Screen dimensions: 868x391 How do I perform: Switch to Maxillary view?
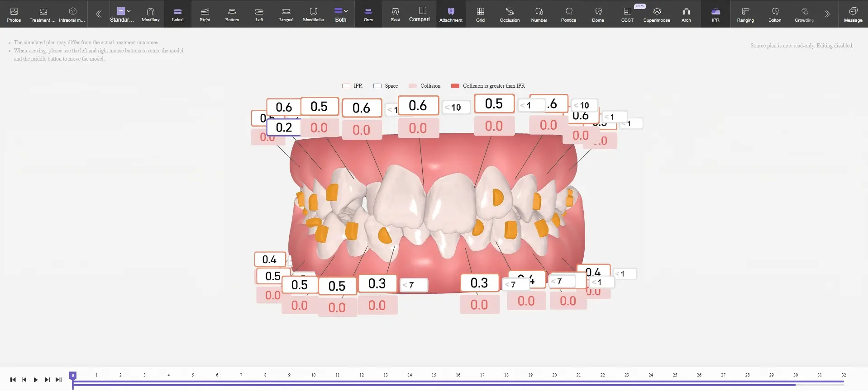pyautogui.click(x=151, y=14)
